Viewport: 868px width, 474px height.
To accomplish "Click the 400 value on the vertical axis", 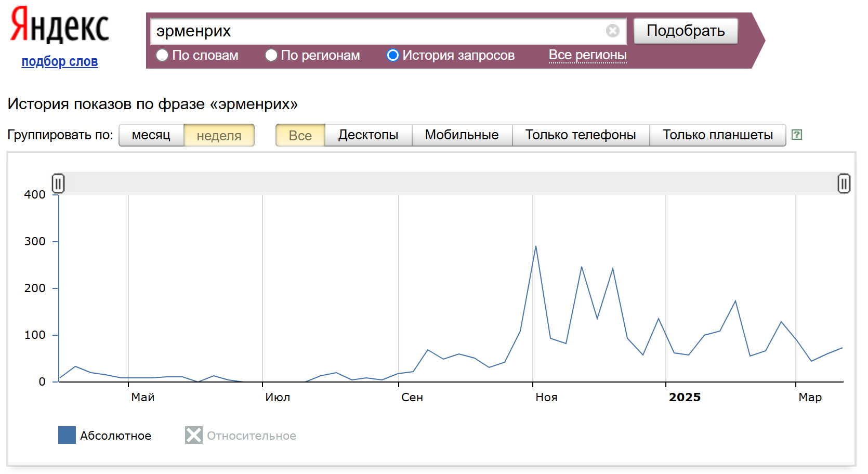I will tap(35, 194).
